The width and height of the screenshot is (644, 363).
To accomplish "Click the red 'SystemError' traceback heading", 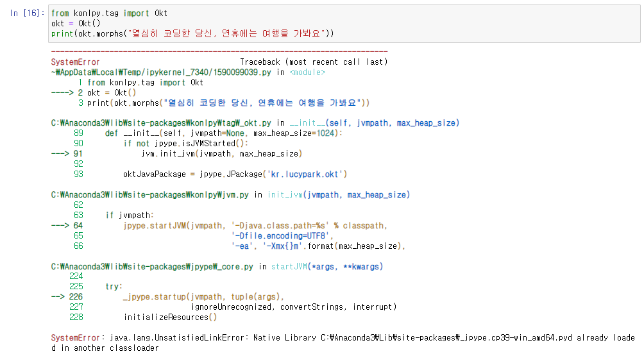I will (x=75, y=62).
